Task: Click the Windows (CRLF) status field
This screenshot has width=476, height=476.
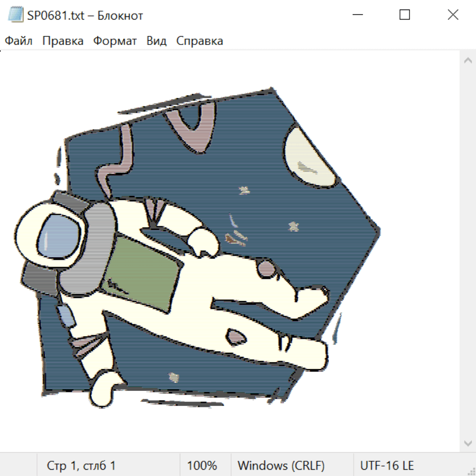Action: coord(281,465)
